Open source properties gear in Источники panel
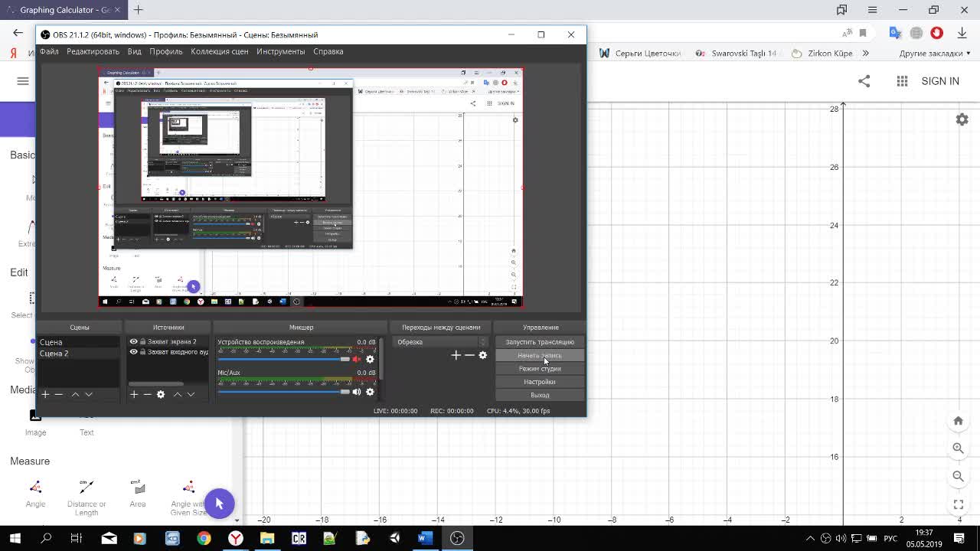The image size is (980, 551). pyautogui.click(x=161, y=394)
